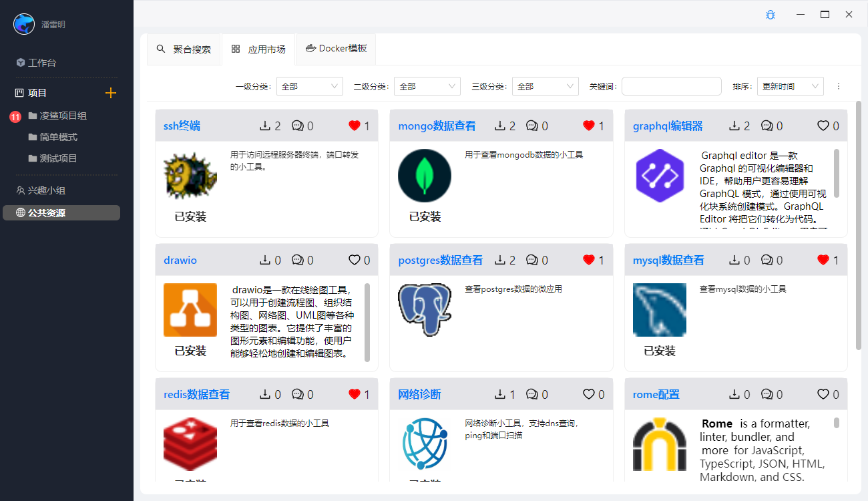Click the graphql编辑器 description scrollbar
868x501 pixels.
pos(837,173)
